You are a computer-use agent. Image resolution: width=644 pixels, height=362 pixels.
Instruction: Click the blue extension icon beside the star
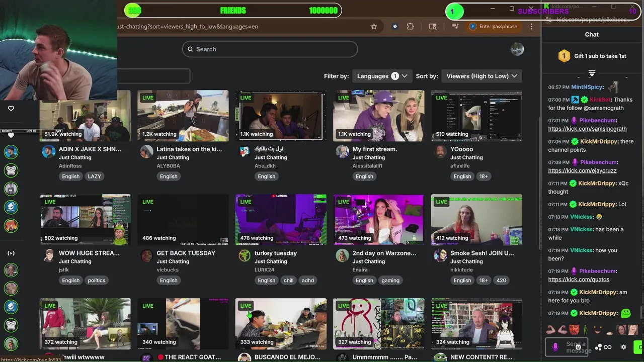pyautogui.click(x=395, y=27)
